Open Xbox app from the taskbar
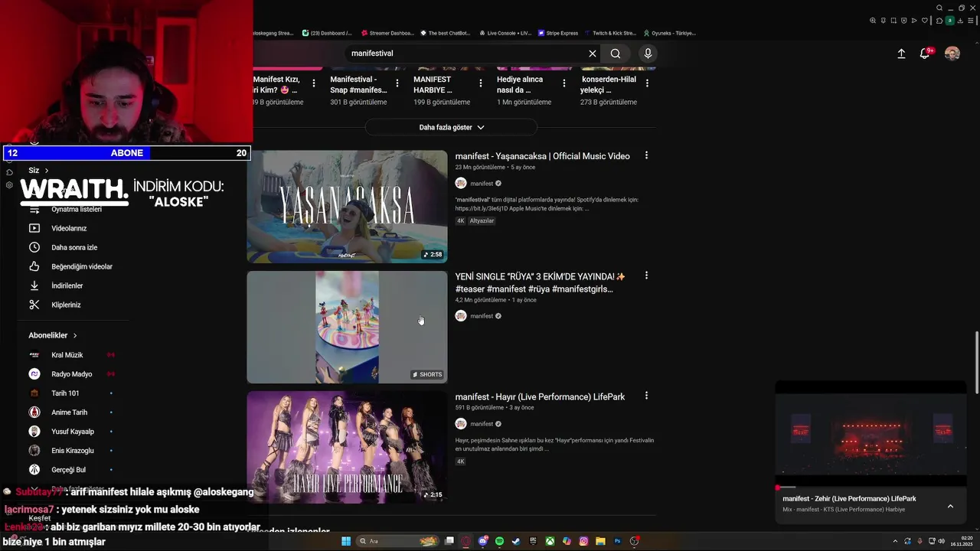The height and width of the screenshot is (551, 980). (550, 541)
